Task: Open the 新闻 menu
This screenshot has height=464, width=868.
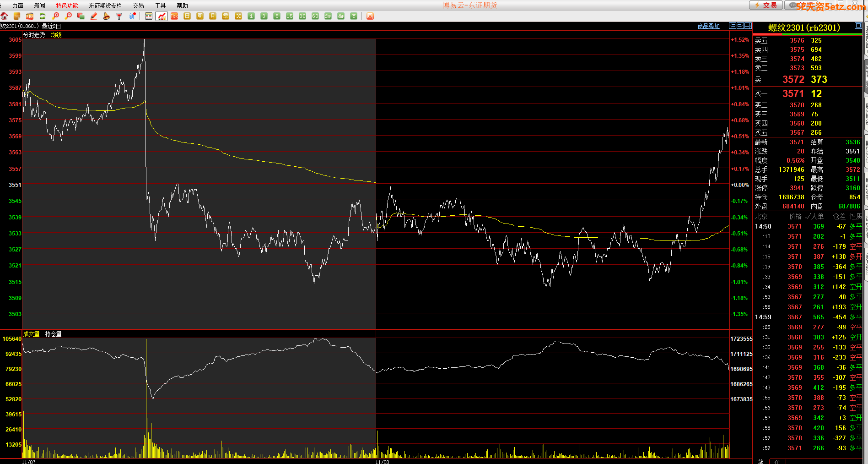Action: point(40,5)
